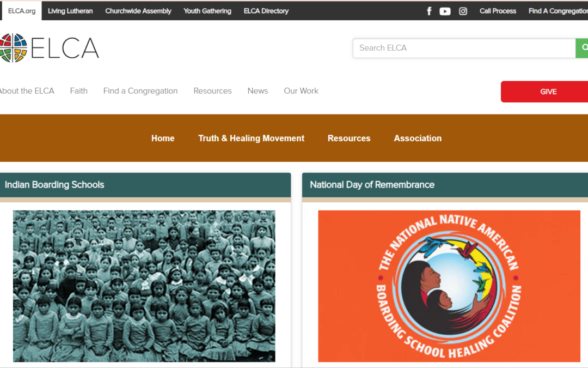The height and width of the screenshot is (368, 588).
Task: Open Truth & Healing Movement page
Action: 251,138
